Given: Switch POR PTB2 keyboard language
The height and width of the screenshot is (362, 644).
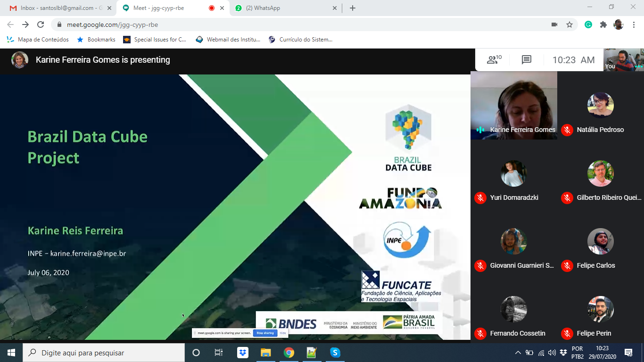Looking at the screenshot, I should pyautogui.click(x=577, y=353).
